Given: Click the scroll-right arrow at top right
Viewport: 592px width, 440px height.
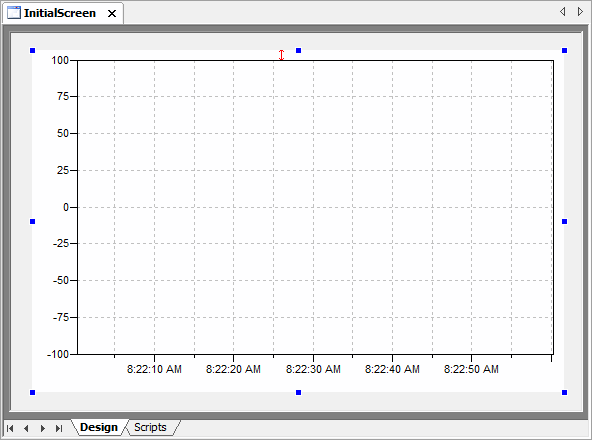Looking at the screenshot, I should 580,12.
